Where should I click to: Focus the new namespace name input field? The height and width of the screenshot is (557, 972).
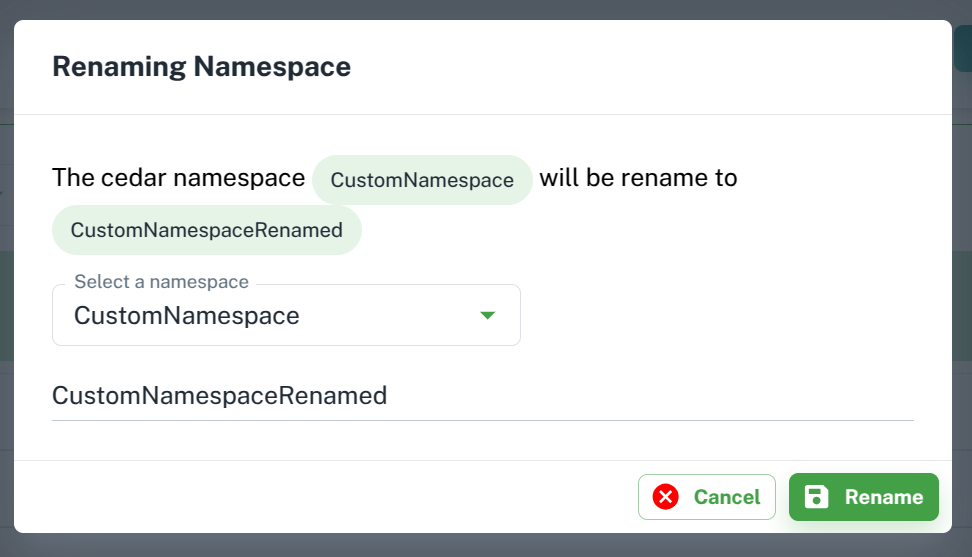483,395
